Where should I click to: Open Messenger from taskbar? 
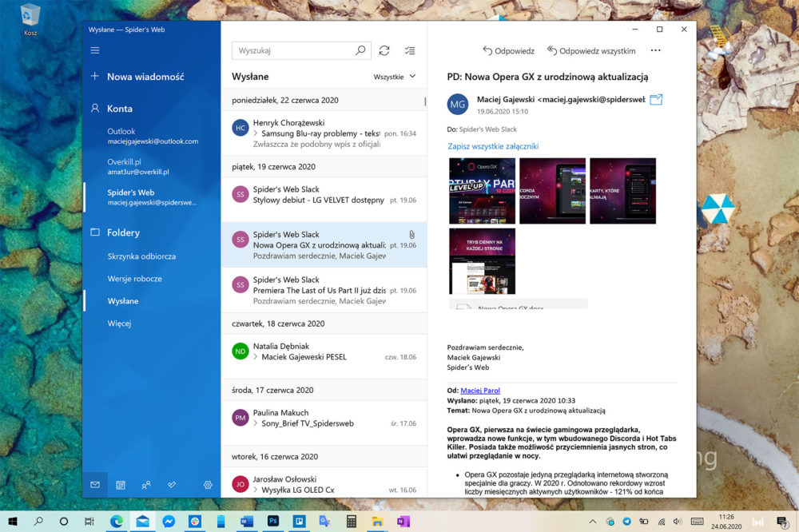click(x=169, y=522)
